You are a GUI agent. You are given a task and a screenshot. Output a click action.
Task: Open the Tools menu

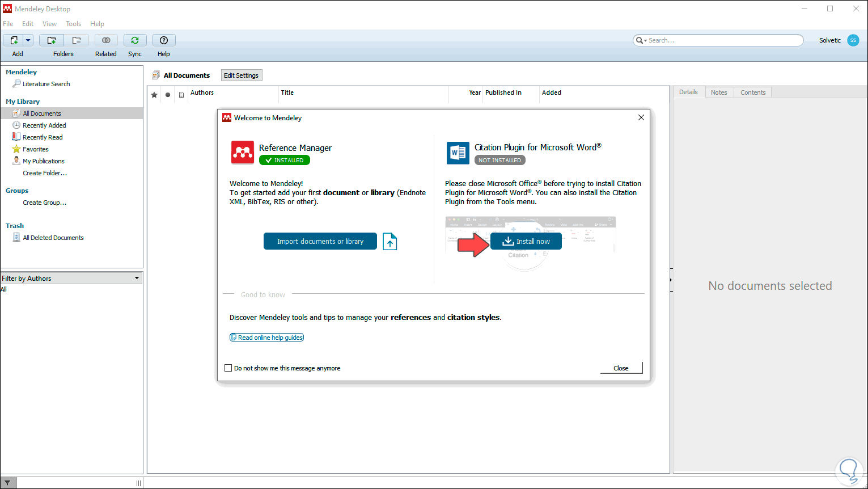pos(74,24)
